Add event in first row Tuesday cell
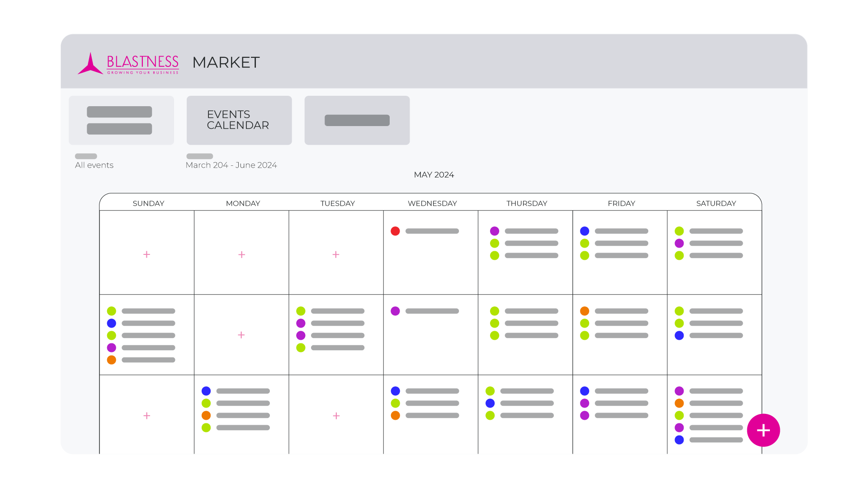 pyautogui.click(x=336, y=254)
